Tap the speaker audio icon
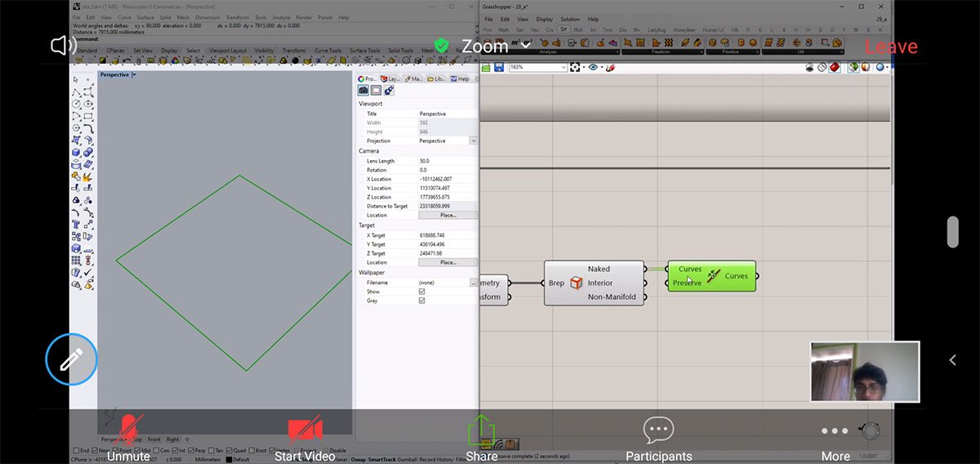The image size is (980, 464). [64, 46]
